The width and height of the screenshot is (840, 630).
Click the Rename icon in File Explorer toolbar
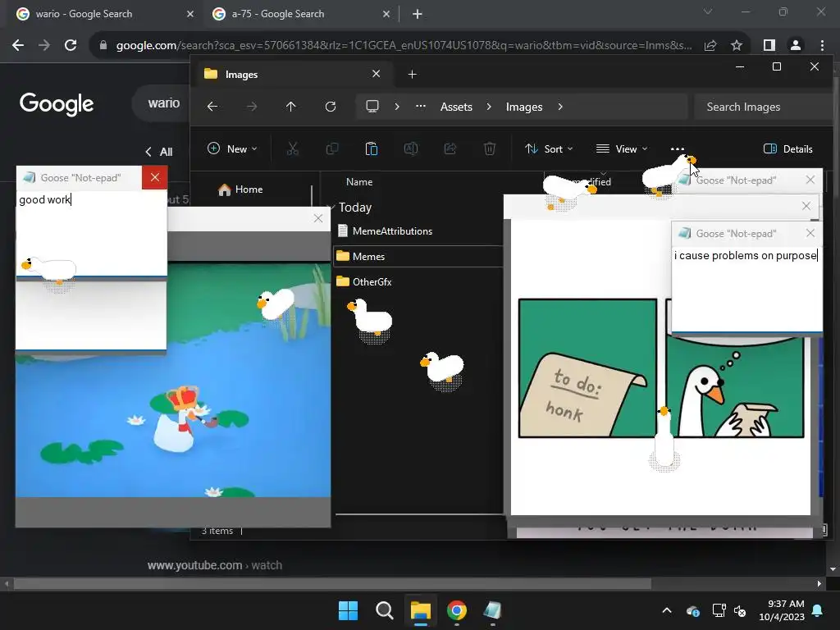[411, 149]
